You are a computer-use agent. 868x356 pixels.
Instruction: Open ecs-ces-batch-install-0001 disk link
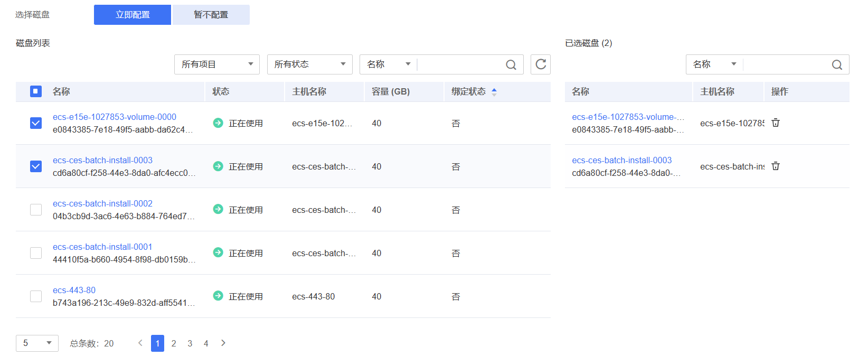102,247
